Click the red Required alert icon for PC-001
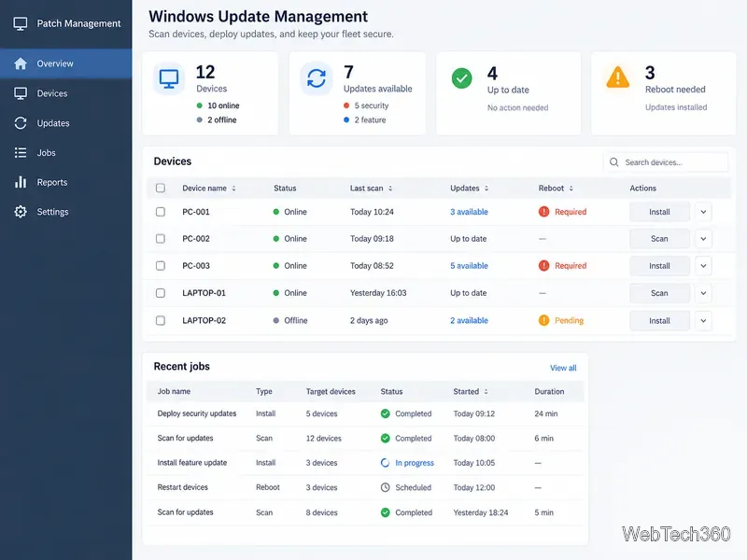 point(543,212)
